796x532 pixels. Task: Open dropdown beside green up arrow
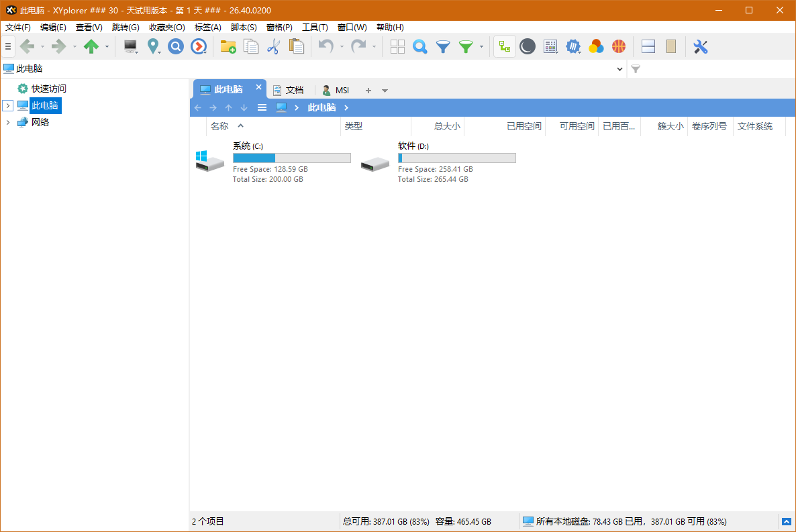tap(107, 47)
